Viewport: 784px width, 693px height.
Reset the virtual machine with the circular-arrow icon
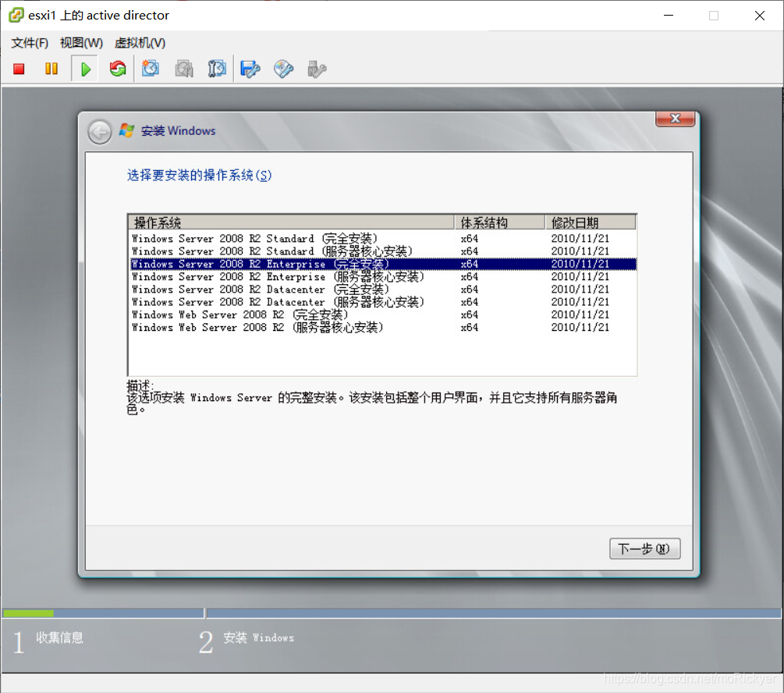click(x=118, y=69)
